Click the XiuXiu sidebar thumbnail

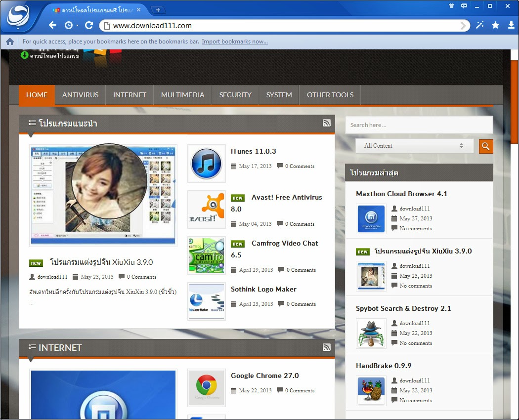(371, 276)
